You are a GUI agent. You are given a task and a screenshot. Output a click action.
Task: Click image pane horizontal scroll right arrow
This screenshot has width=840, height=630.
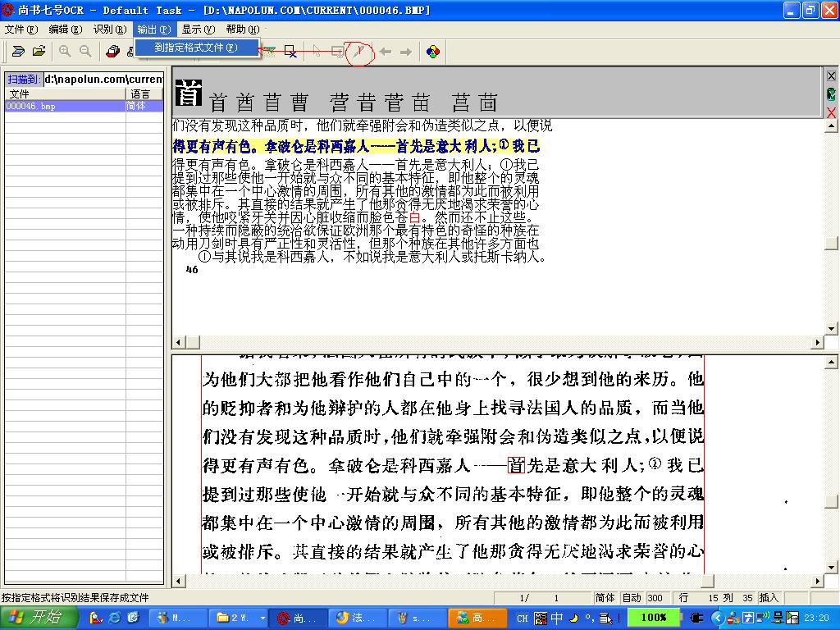click(818, 581)
